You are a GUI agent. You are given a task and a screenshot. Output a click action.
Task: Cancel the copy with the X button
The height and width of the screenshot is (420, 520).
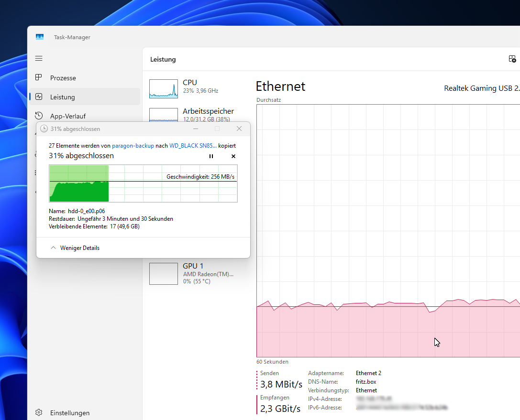click(x=233, y=156)
